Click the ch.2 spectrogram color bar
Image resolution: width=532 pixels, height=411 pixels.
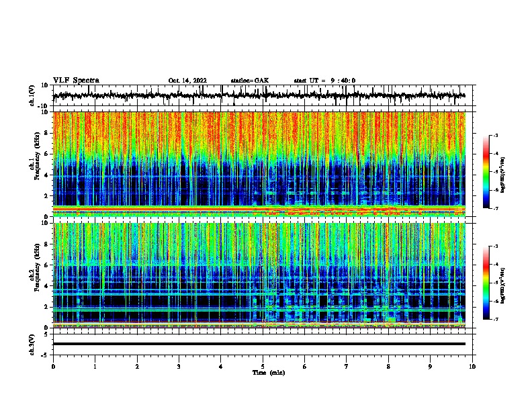486,283
